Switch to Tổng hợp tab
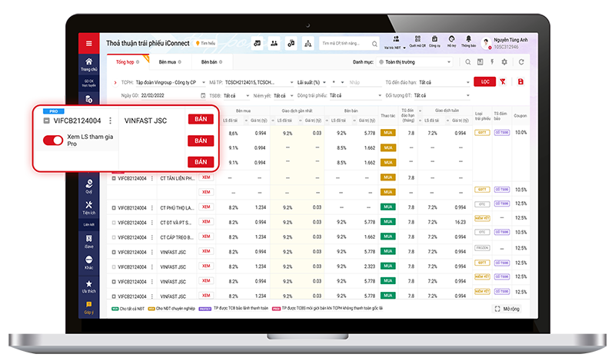 click(128, 62)
